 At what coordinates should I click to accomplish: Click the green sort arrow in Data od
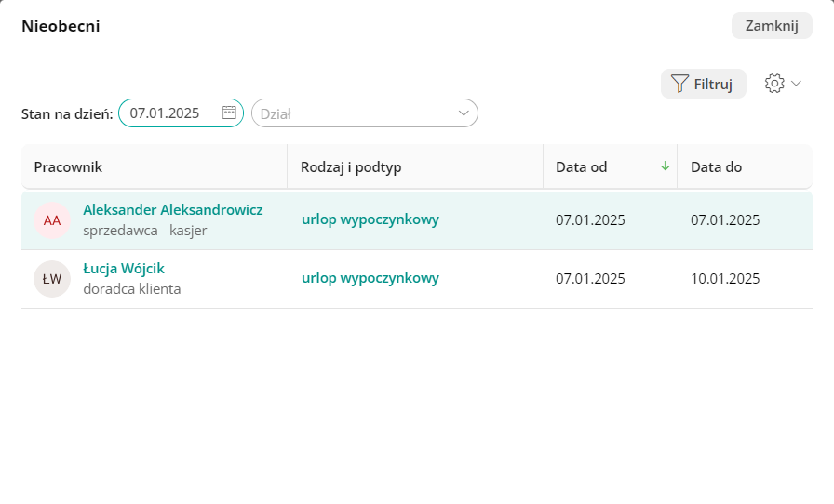click(665, 166)
